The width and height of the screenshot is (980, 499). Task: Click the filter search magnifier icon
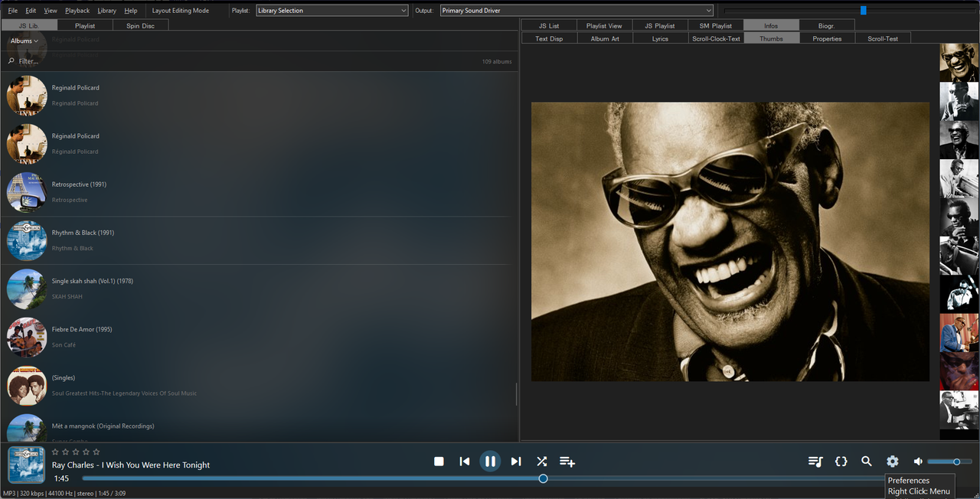click(11, 61)
